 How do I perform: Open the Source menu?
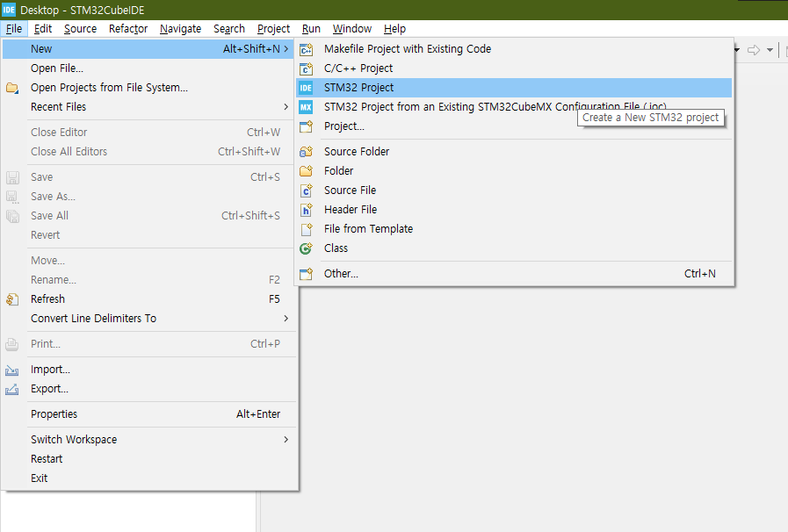point(81,29)
